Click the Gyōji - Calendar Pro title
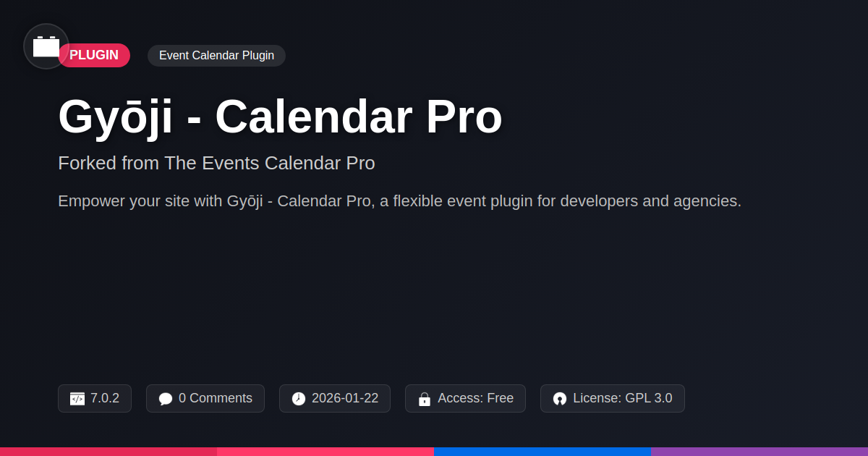868x456 pixels. point(280,116)
